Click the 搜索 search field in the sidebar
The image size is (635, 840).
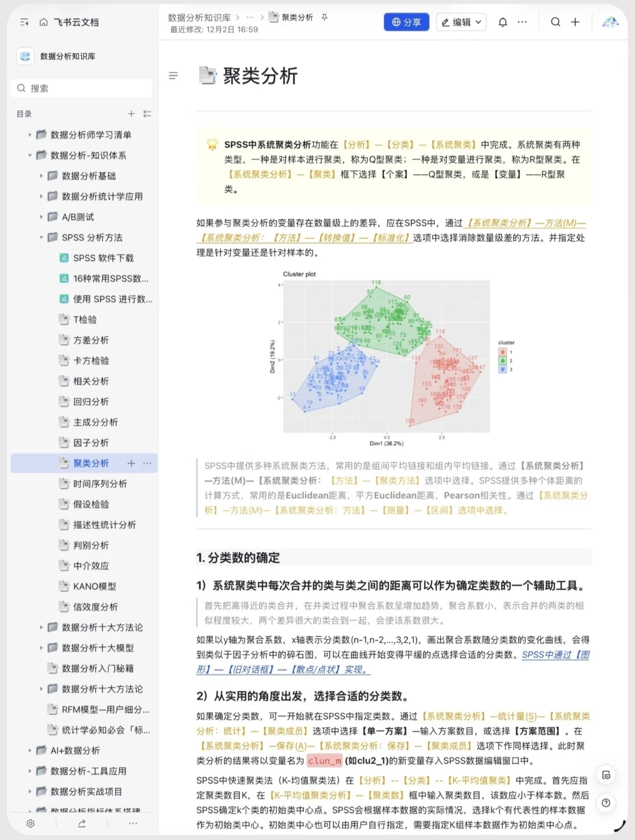pos(81,88)
